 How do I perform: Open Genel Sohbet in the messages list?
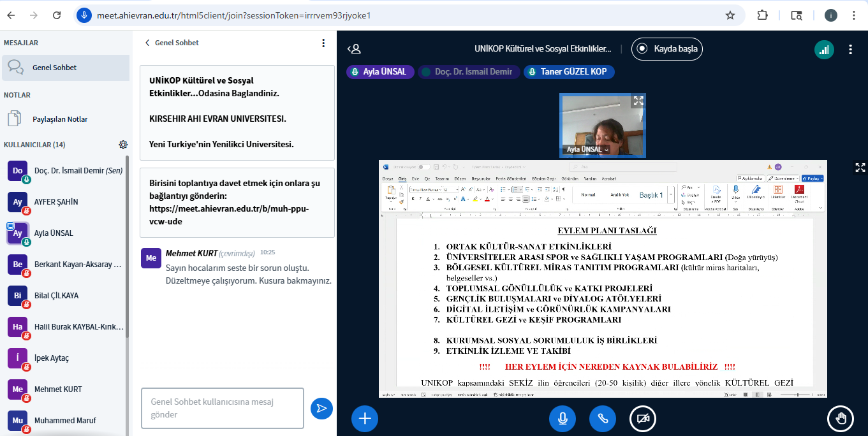(x=54, y=68)
